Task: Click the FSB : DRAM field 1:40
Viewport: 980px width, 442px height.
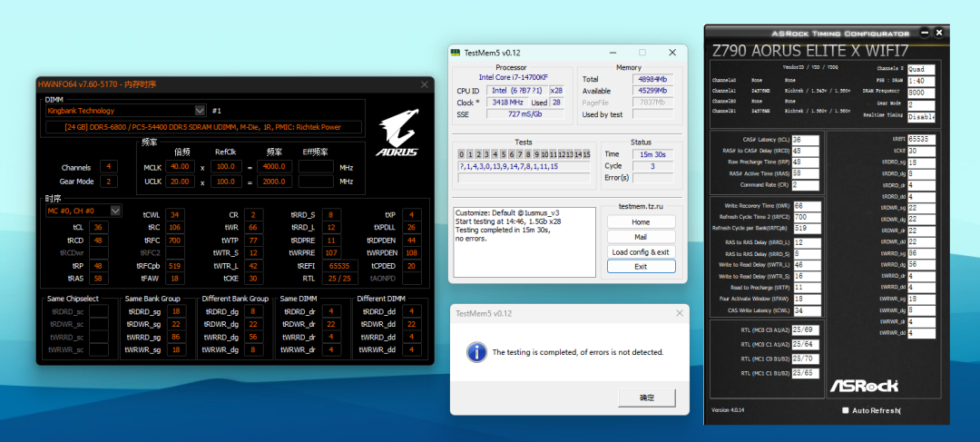Action: click(921, 82)
